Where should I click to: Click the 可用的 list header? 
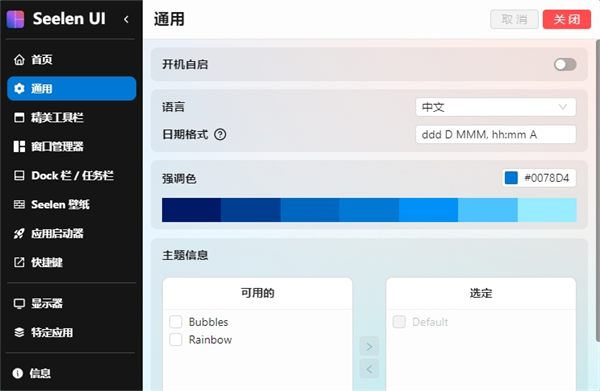click(x=258, y=293)
